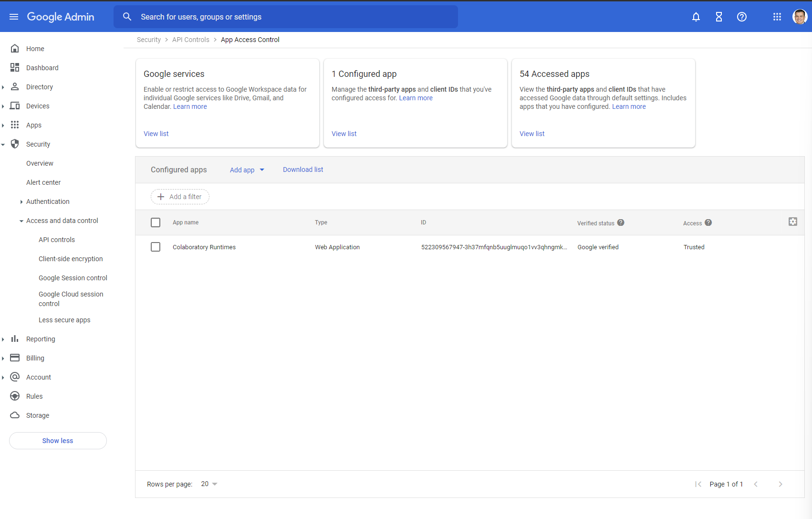Expand the Devices section arrow
Screen dimensions: 812x519
3,106
